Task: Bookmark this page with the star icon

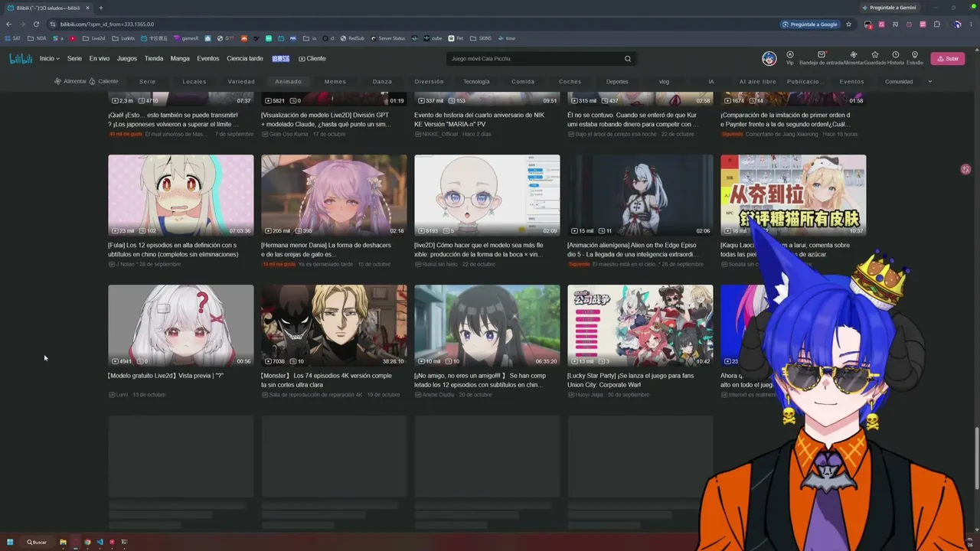Action: point(848,24)
